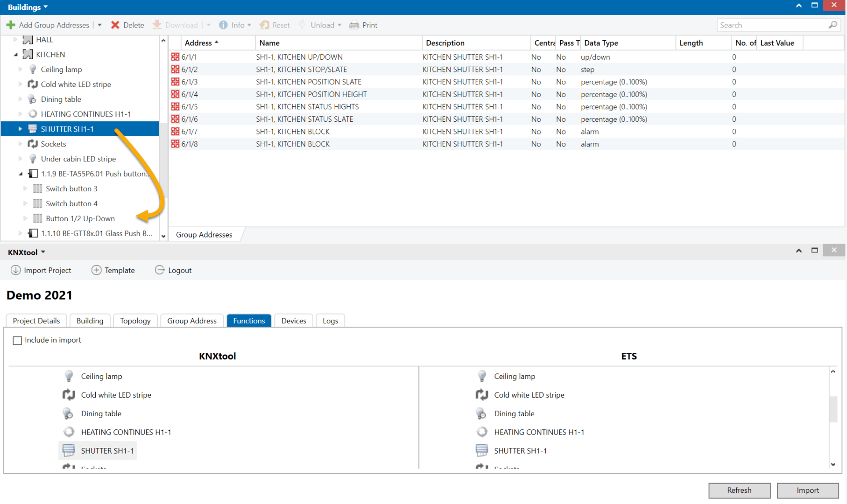The height and width of the screenshot is (504, 847).
Task: Expand the Ceiling lamp tree item
Action: (x=20, y=70)
